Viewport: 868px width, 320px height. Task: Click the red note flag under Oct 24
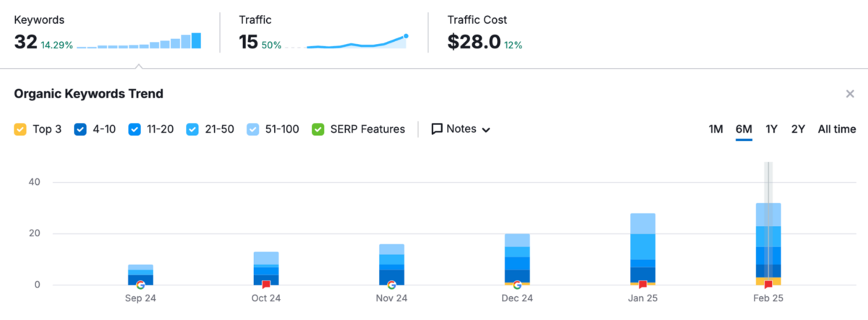click(x=266, y=285)
